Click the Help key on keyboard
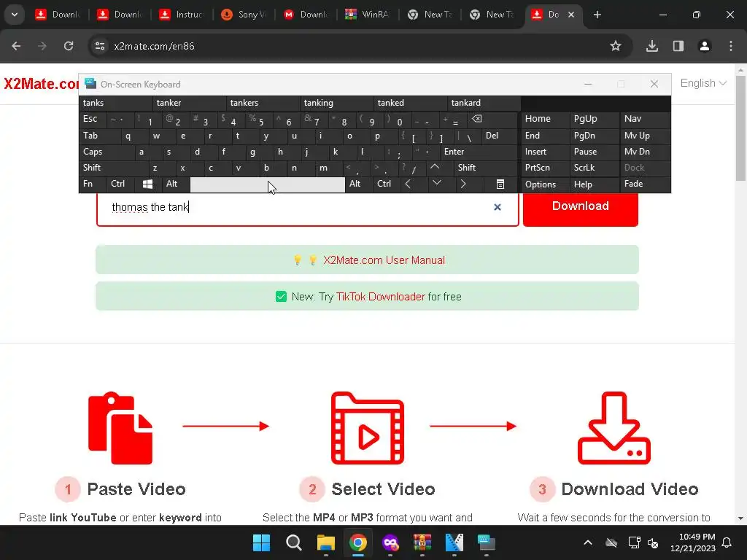Viewport: 747px width, 560px height. pyautogui.click(x=594, y=184)
